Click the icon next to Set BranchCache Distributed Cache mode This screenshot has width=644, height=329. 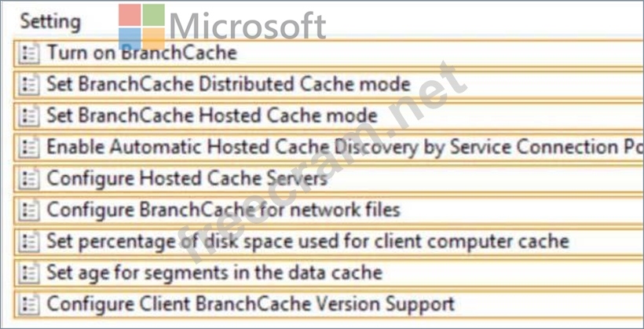29,85
